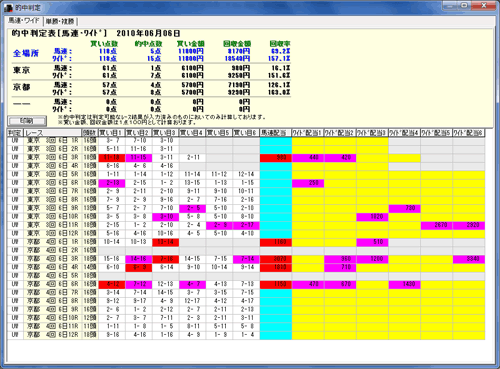Click the 710 wide payout in 京都 4R
The height and width of the screenshot is (369, 500).
pyautogui.click(x=340, y=267)
